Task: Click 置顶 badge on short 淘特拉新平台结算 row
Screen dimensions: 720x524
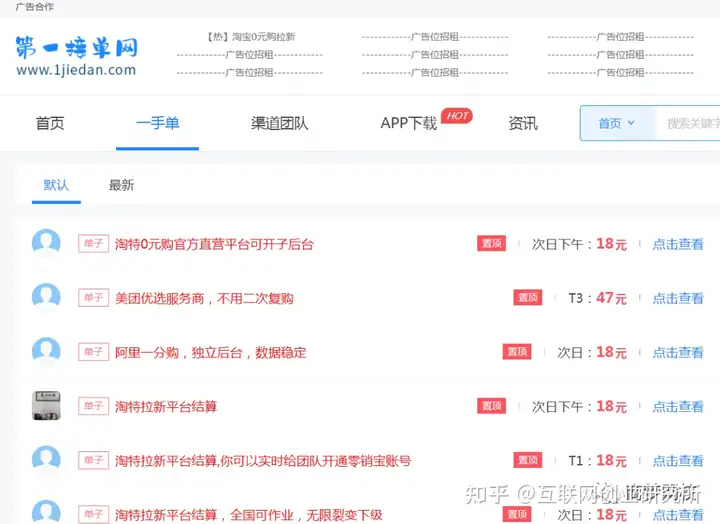Action: tap(491, 406)
